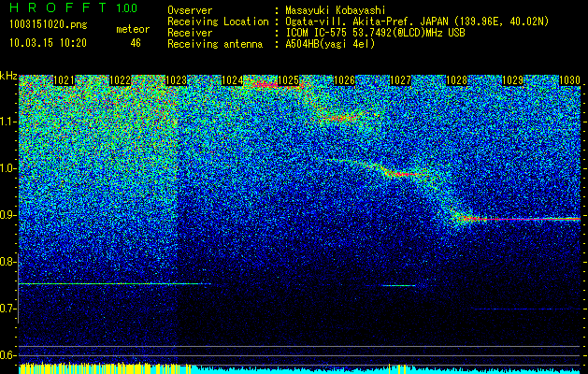The image size is (588, 374).
Task: Click the Ovserver label
Action: click(190, 10)
